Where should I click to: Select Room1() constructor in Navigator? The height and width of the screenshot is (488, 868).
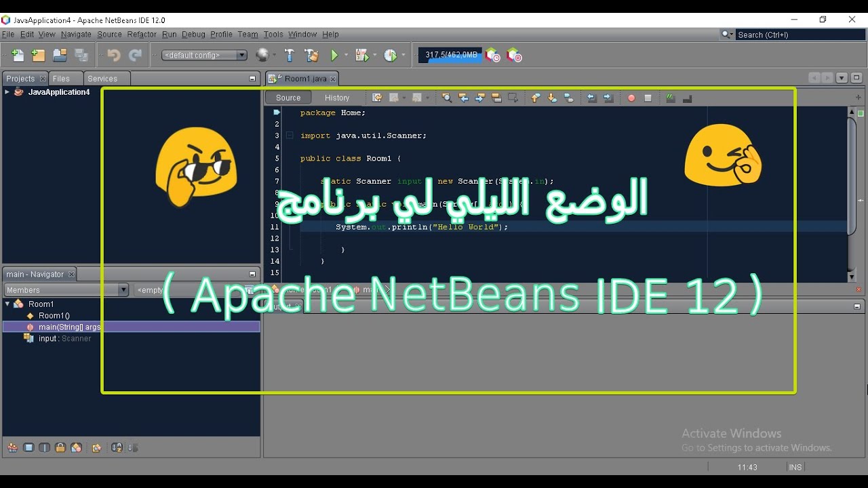coord(54,316)
